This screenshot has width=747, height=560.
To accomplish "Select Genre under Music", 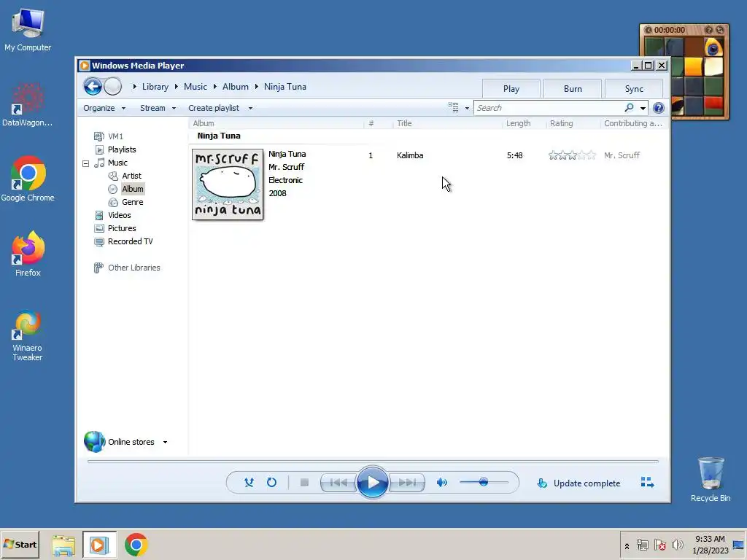I will tap(133, 202).
